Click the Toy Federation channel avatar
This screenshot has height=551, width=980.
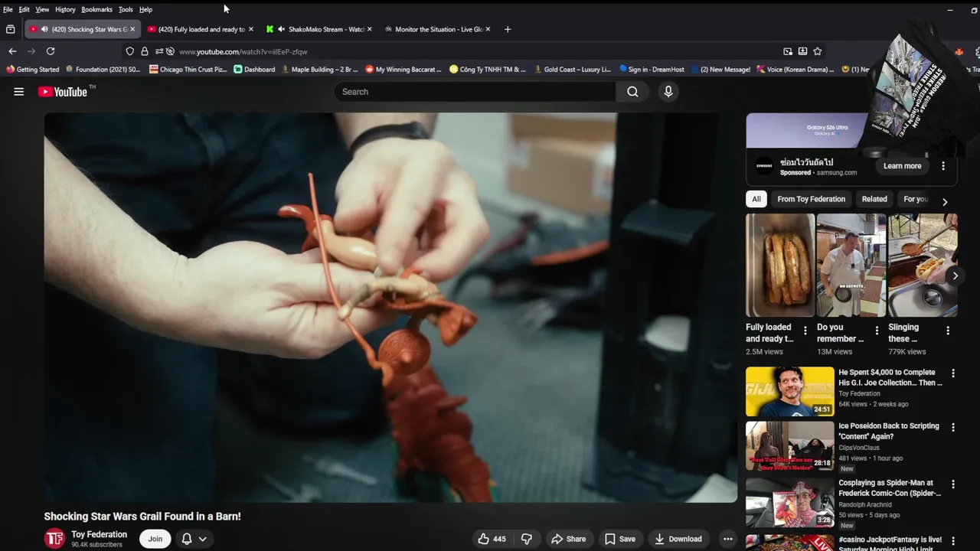tap(54, 539)
